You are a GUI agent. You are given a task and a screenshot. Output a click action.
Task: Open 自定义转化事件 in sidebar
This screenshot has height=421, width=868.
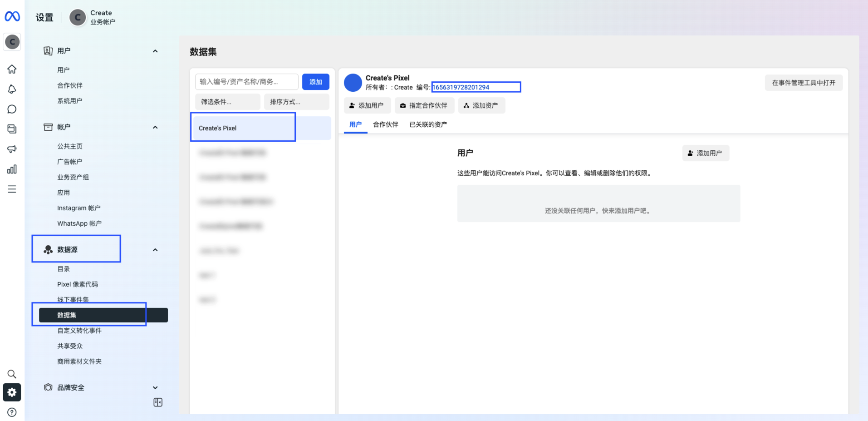coord(79,331)
